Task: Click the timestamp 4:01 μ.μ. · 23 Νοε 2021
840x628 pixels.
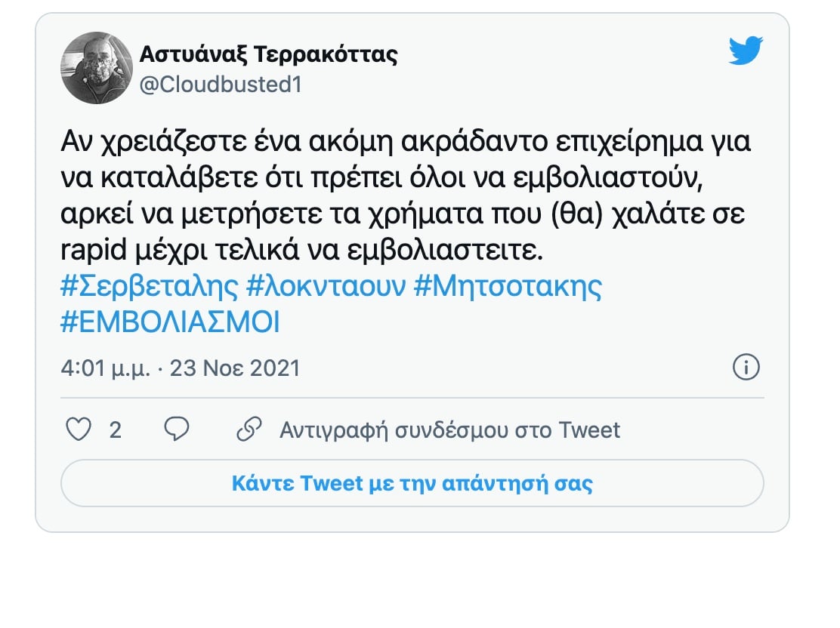Action: click(x=180, y=368)
